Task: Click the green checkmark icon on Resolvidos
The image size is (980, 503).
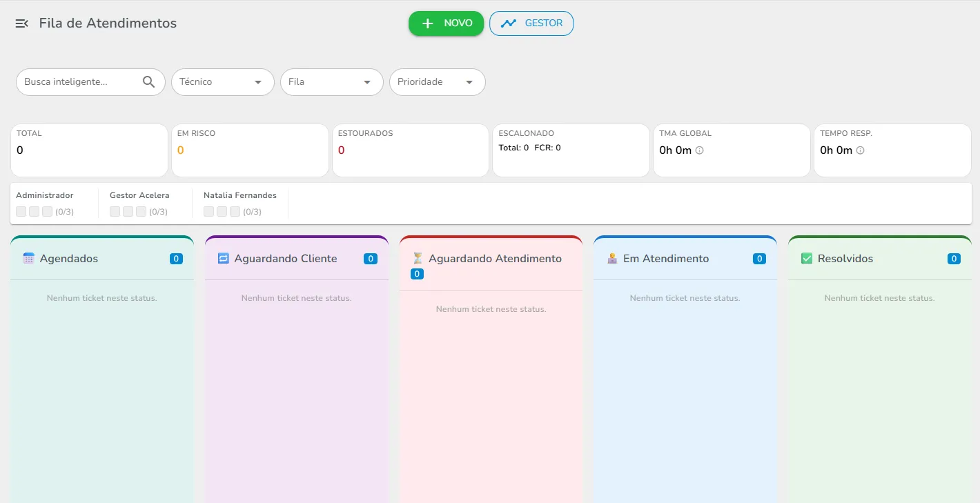Action: (x=805, y=258)
